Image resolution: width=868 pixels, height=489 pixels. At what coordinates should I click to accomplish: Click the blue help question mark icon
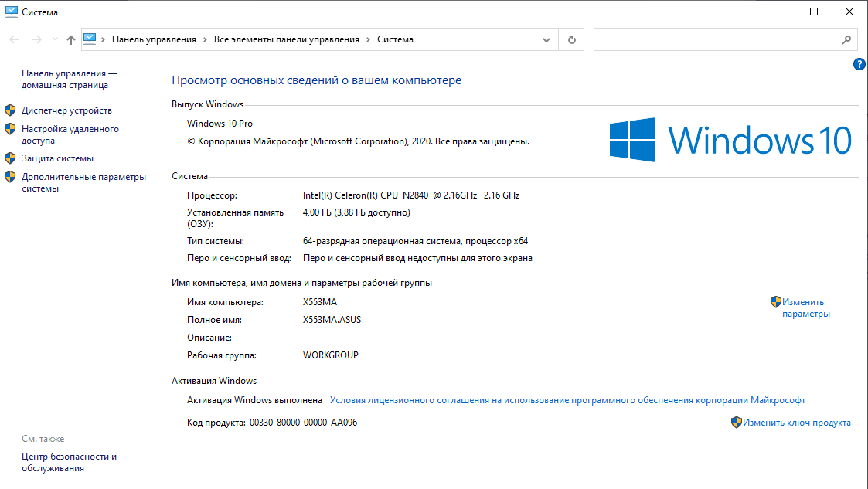click(x=859, y=64)
